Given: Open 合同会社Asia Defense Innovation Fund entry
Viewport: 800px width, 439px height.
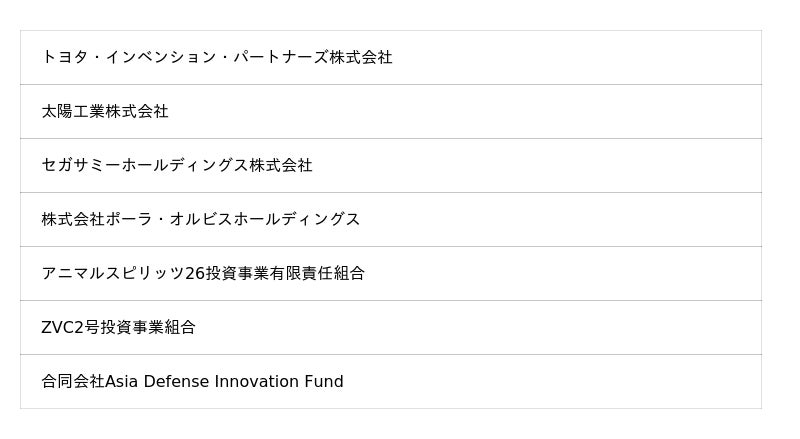Looking at the screenshot, I should tap(391, 381).
